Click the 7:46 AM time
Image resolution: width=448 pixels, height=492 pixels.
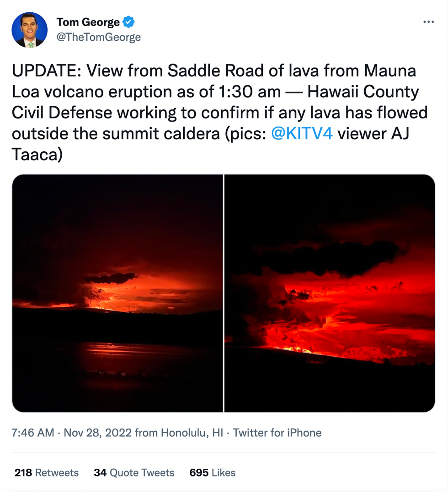[33, 433]
